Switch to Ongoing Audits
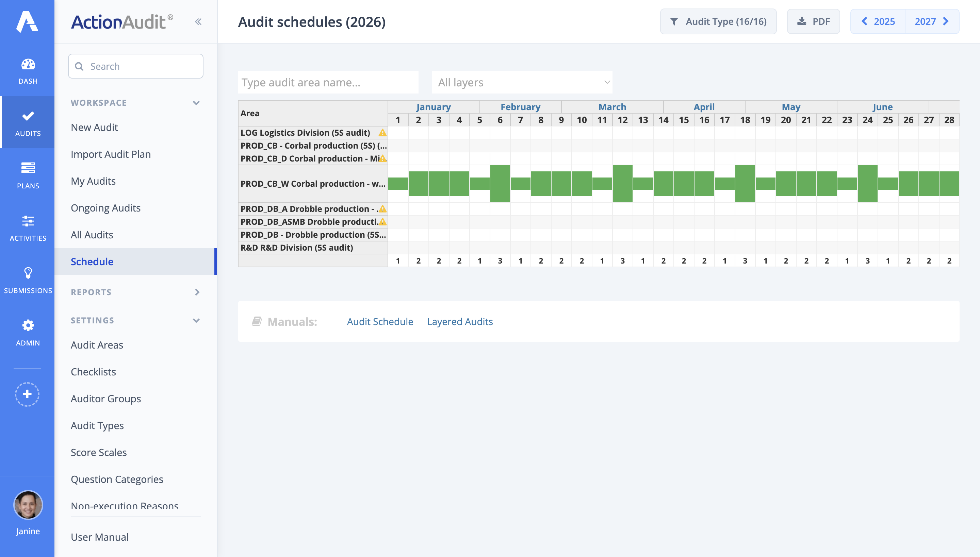The image size is (980, 557). click(x=105, y=208)
